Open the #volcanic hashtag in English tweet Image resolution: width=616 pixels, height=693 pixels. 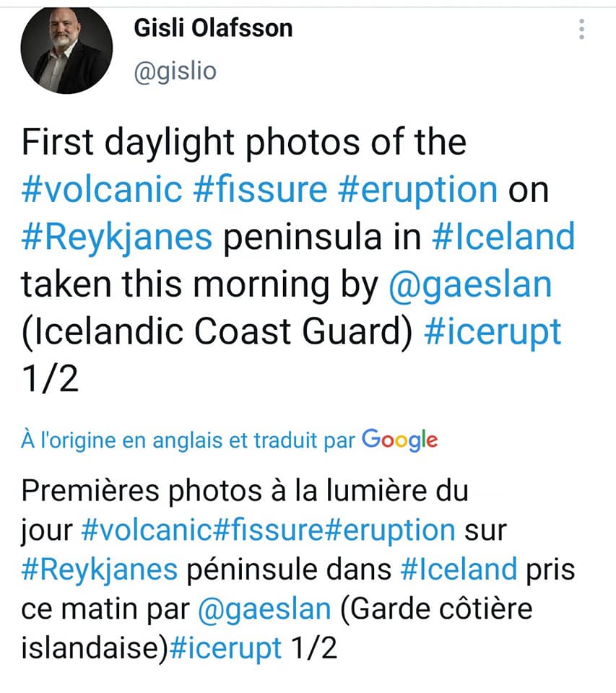tap(102, 190)
